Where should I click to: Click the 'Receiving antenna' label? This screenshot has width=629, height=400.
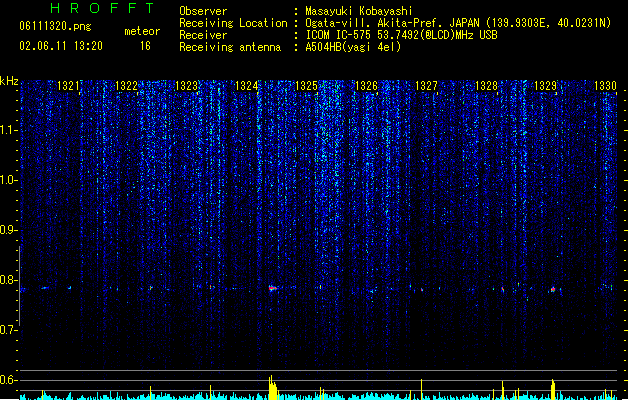coord(230,47)
